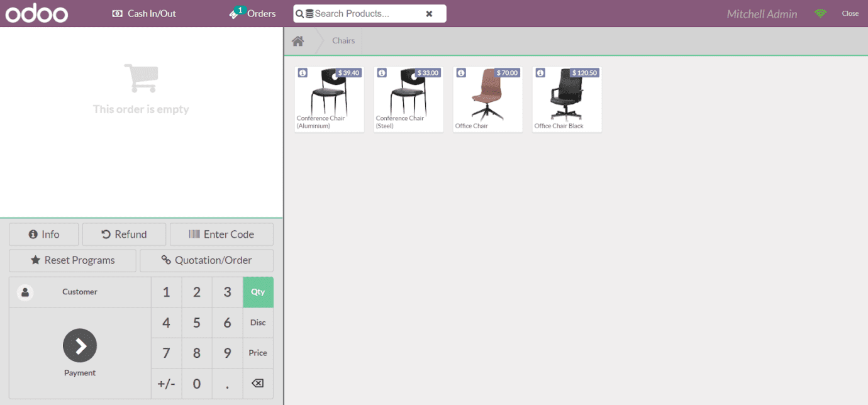
Task: Click the home category icon
Action: [298, 40]
